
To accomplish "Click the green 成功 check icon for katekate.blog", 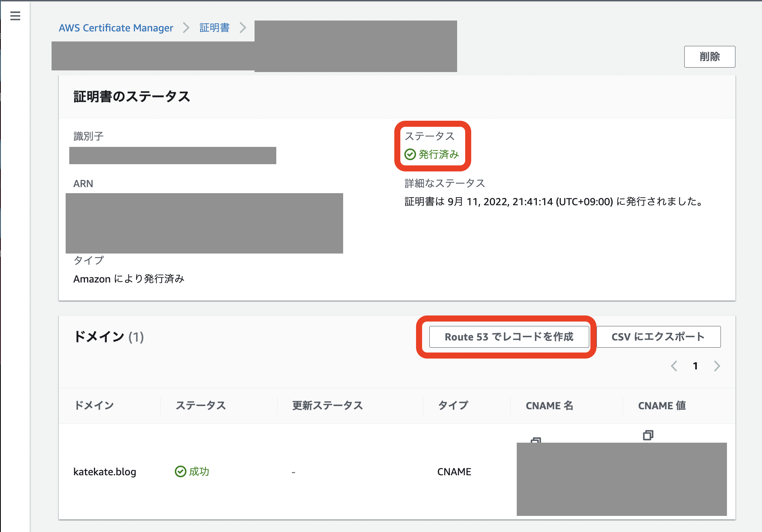I will (180, 471).
